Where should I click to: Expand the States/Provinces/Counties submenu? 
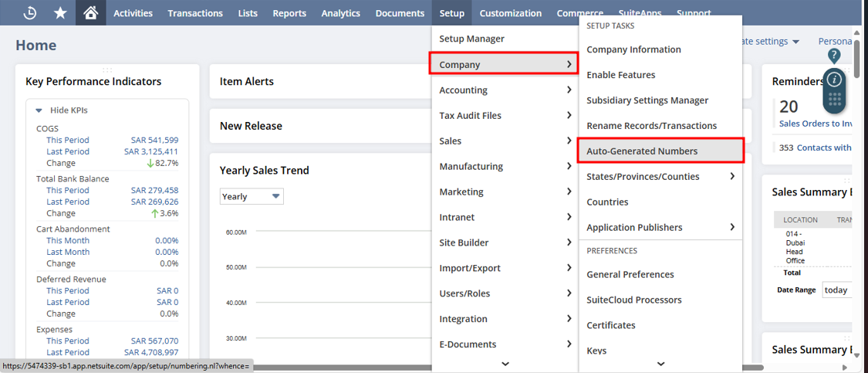pyautogui.click(x=731, y=177)
